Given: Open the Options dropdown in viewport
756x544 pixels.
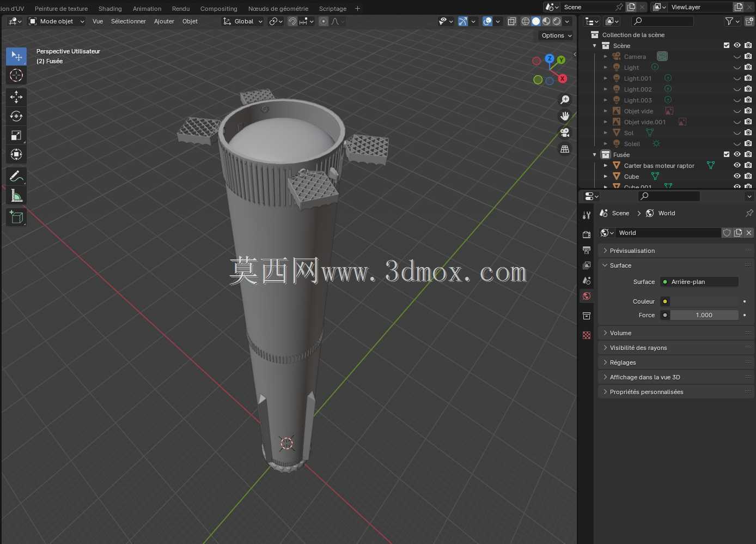Looking at the screenshot, I should pos(557,35).
